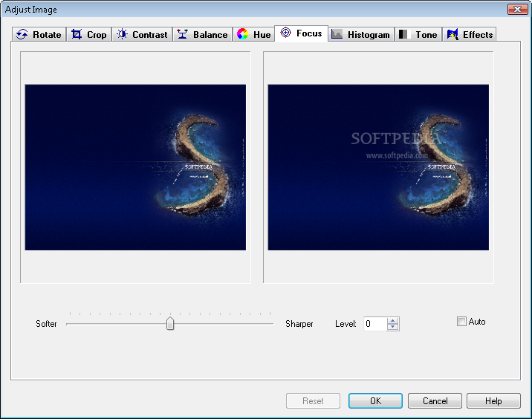Click the Effects tab's sparkle icon
The image size is (532, 419).
click(452, 34)
